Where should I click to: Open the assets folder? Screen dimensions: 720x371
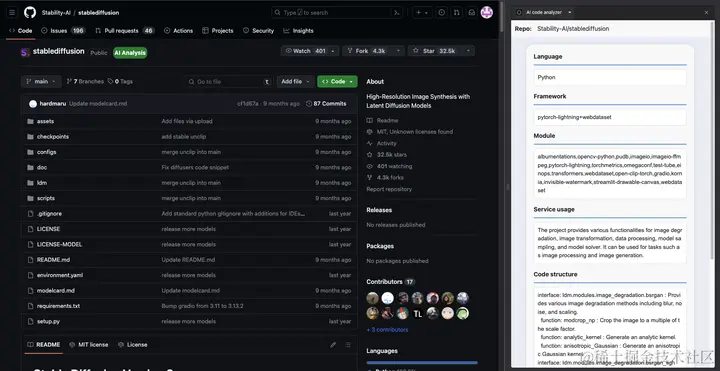[45, 121]
